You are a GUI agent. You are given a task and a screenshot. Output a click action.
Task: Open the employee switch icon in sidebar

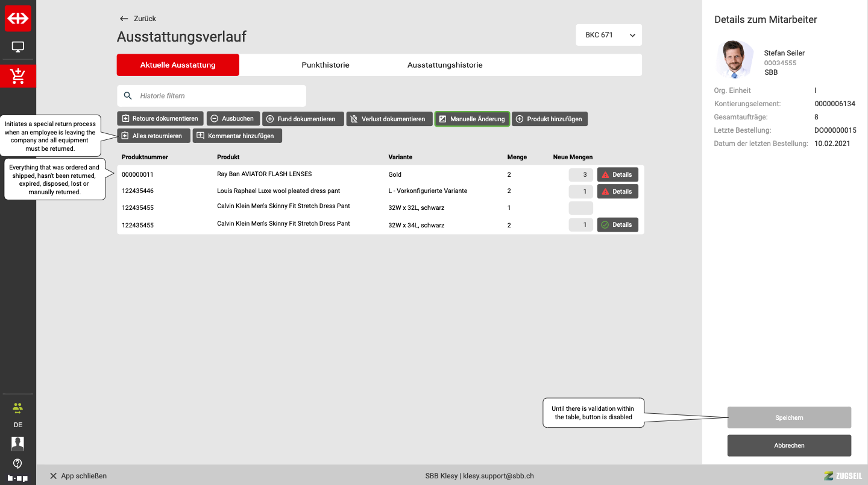coord(18,408)
